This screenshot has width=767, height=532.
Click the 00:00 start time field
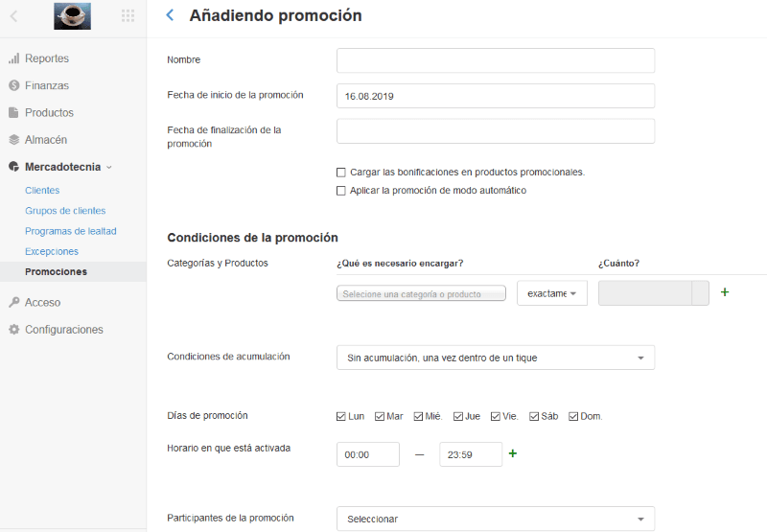368,454
